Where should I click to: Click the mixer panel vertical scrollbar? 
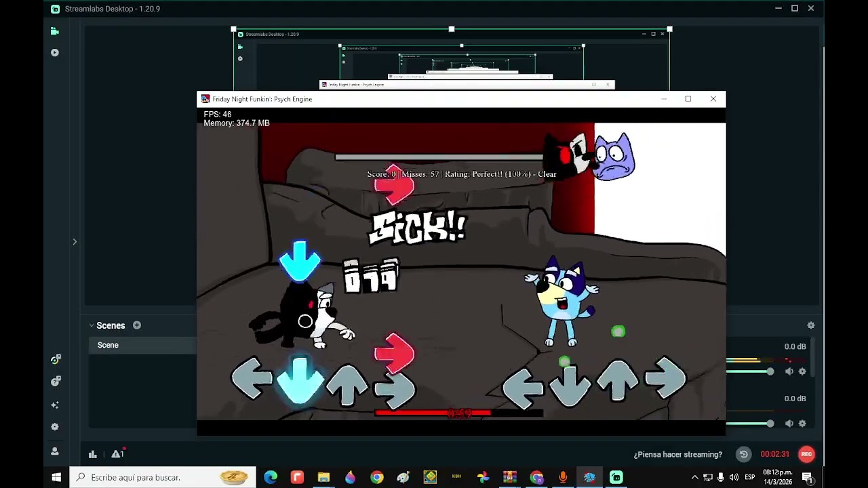tap(813, 356)
